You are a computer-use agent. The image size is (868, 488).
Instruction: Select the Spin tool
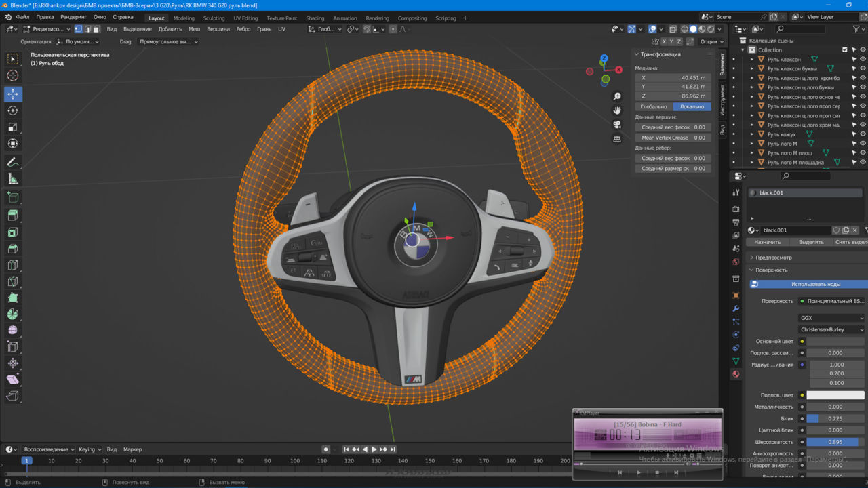click(13, 314)
